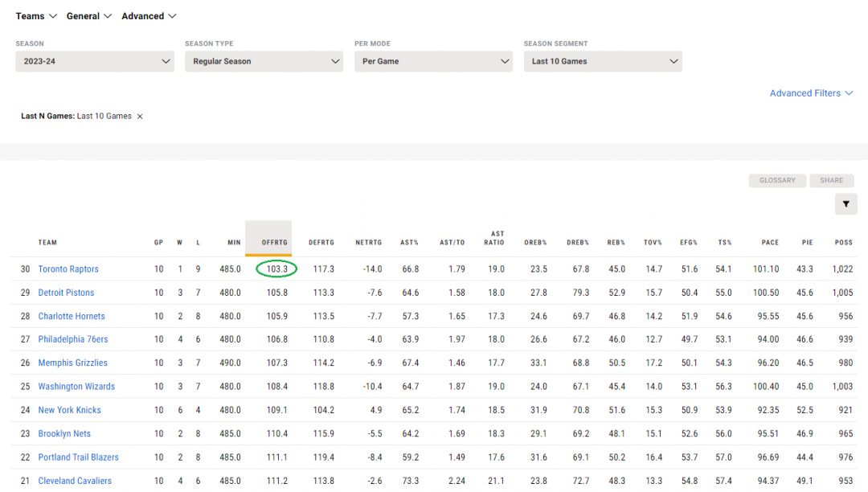Click Grizzlies OREB% value 33.1
The image size is (868, 492).
pyautogui.click(x=538, y=363)
